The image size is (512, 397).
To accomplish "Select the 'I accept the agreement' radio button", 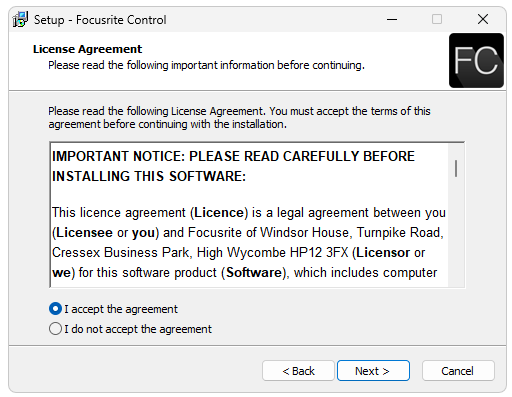I will (55, 309).
